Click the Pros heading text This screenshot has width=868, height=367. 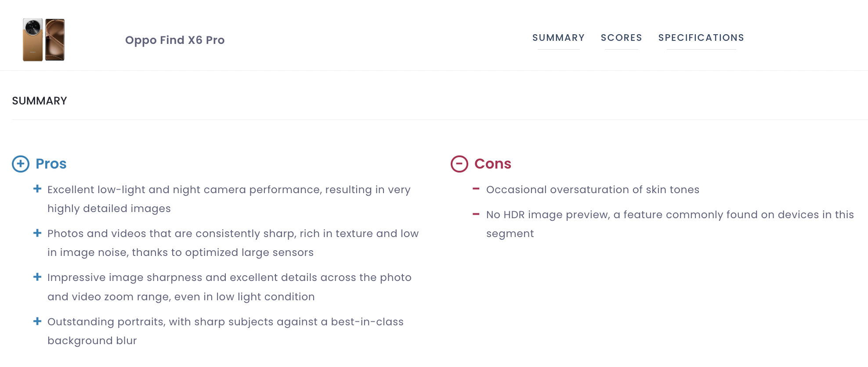(51, 164)
